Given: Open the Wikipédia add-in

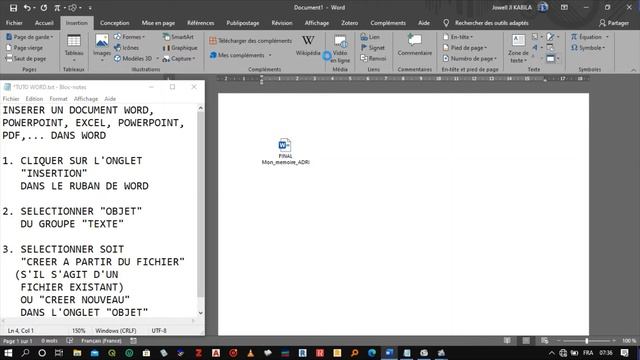Looking at the screenshot, I should [x=308, y=46].
